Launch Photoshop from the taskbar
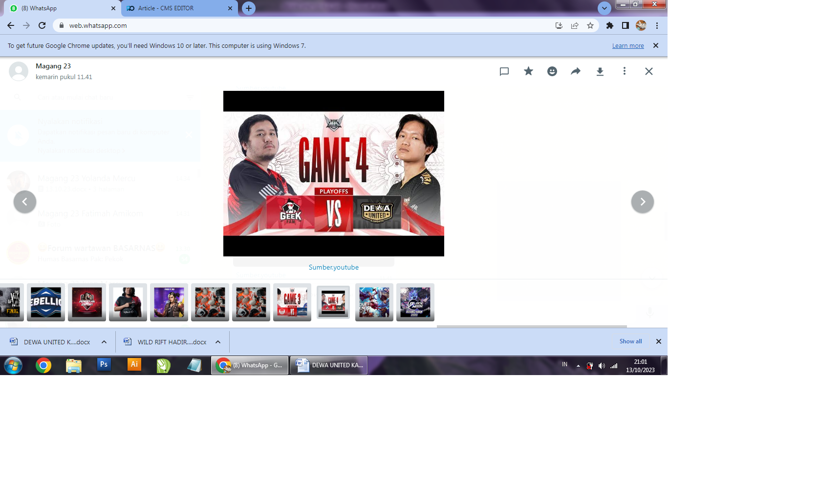The image size is (820, 504). point(104,365)
